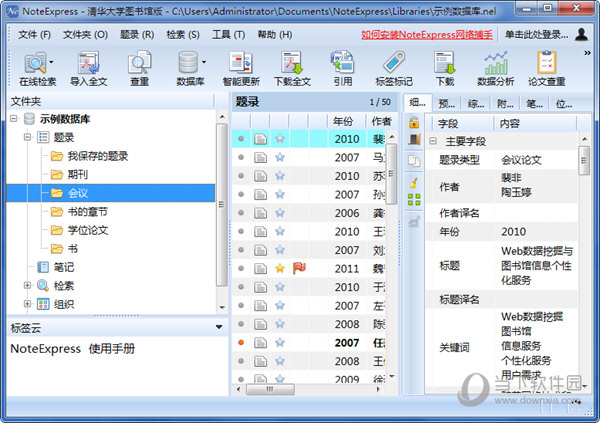Expand the 组织 tree node
The width and height of the screenshot is (600, 423).
click(27, 304)
